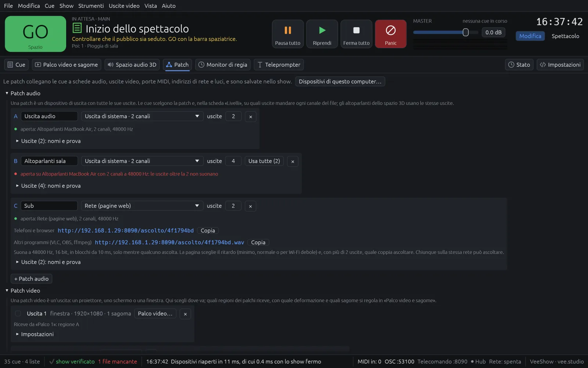Add a new Patch audio
Viewport: 588px width, 368px height.
tap(31, 279)
